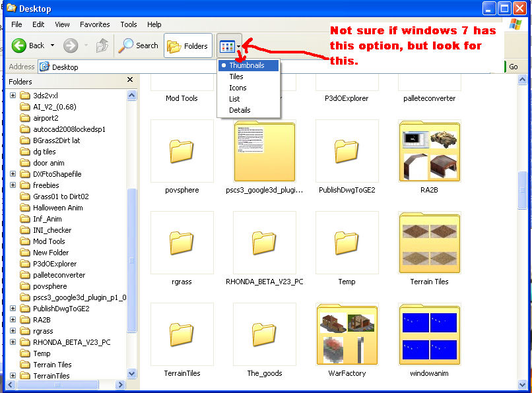
Task: Select AI_V2_(0.68) folder icon in tree
Action: click(x=25, y=107)
